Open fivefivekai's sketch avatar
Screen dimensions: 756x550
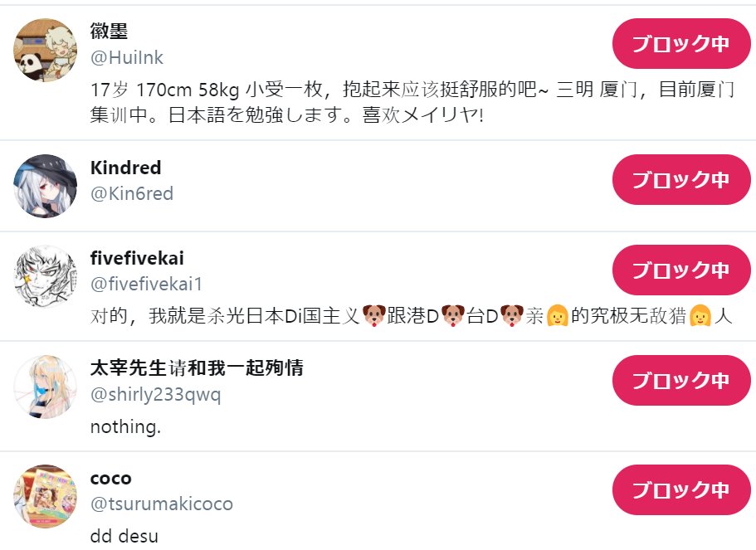pos(45,277)
